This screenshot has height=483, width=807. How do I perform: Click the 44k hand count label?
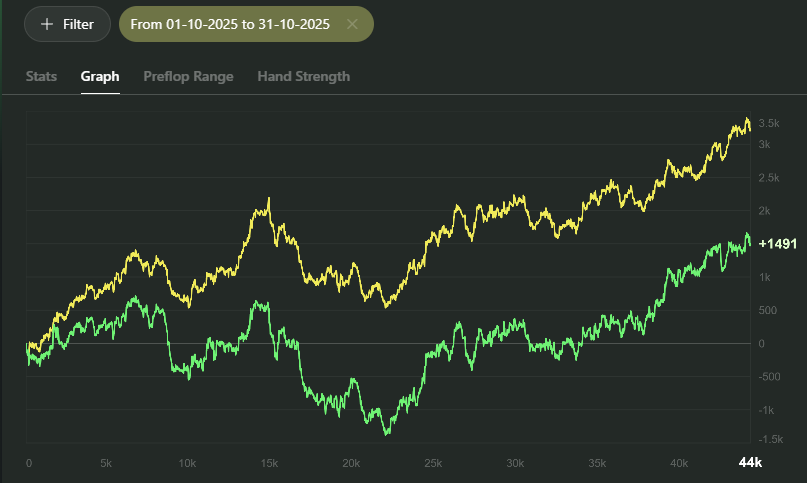coord(750,463)
